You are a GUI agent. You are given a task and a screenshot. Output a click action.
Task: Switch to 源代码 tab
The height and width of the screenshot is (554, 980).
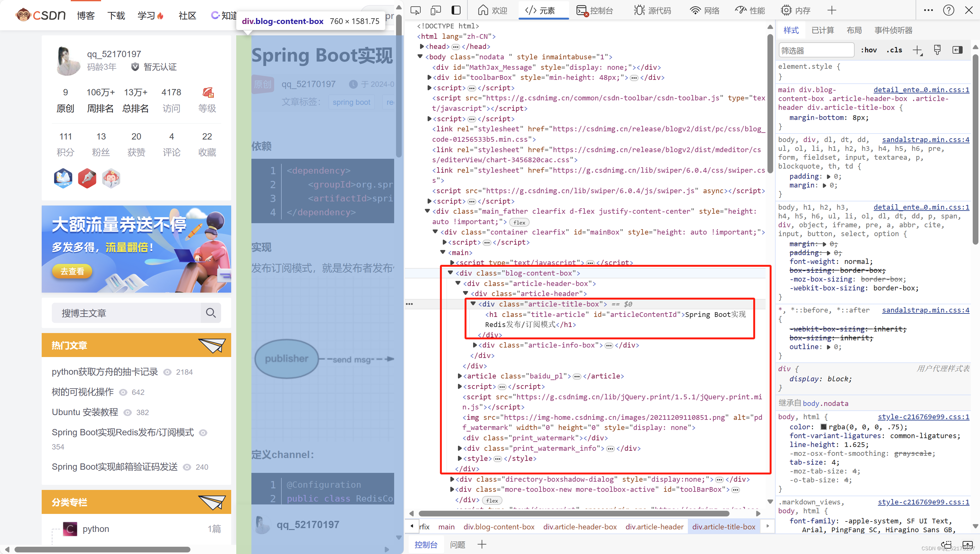tap(653, 10)
